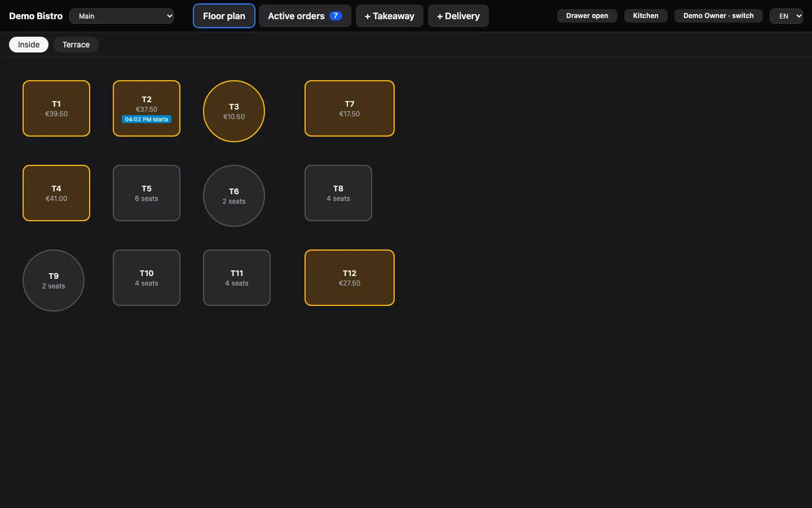Select free table T8 with 4 seats
812x508 pixels.
coord(338,193)
